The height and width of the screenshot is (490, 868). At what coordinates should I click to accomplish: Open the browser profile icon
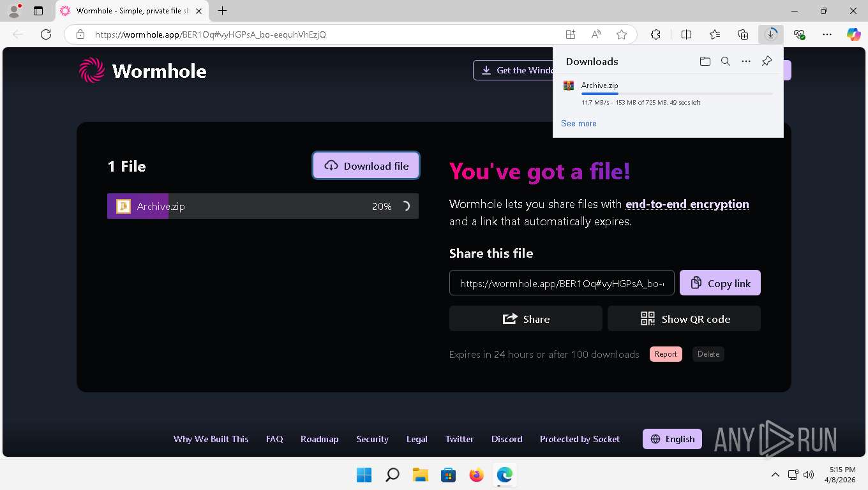click(14, 11)
